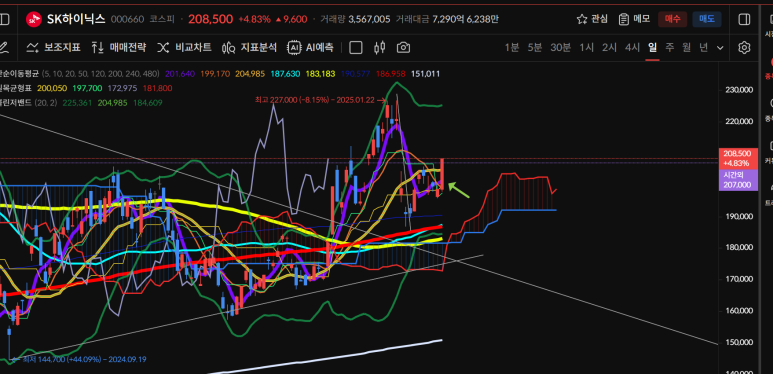773x374 pixels.
Task: Click the red 208,500 price axis tag
Action: pyautogui.click(x=738, y=159)
